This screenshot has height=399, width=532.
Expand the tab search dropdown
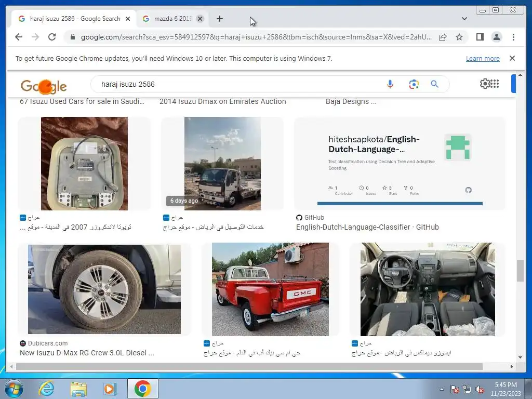tap(464, 19)
